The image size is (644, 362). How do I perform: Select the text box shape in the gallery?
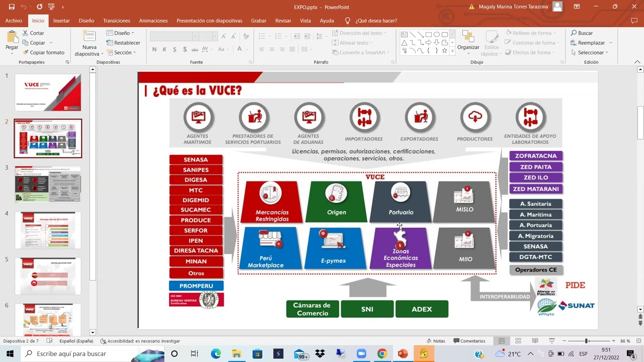[404, 35]
